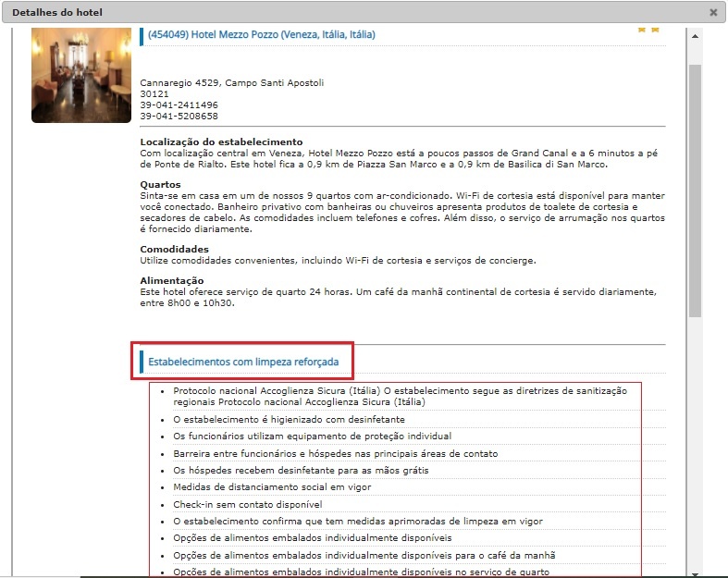Select fax number 39-041-5208658
Screen dimensions: 728x578
179,117
